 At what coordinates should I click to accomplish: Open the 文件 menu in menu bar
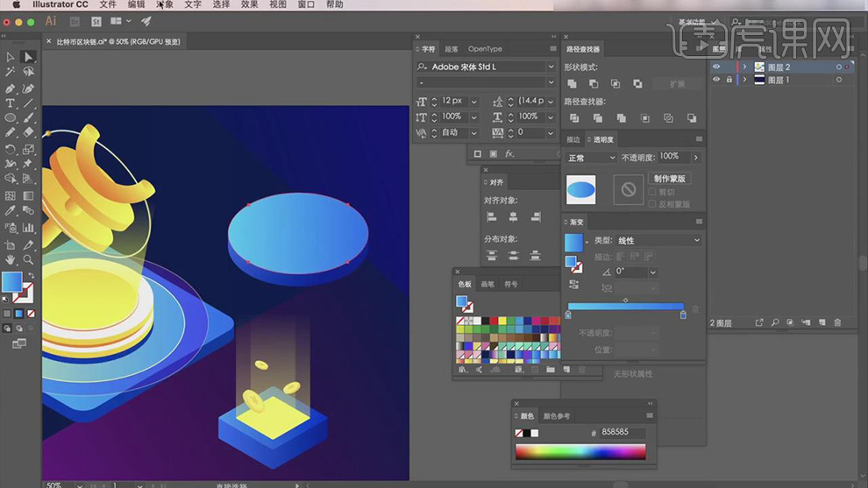point(108,4)
